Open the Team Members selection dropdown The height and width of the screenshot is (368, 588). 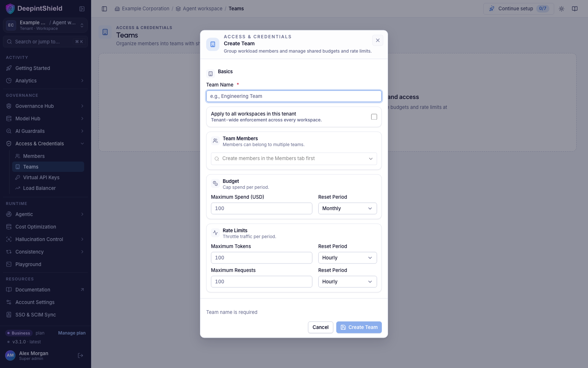(x=294, y=159)
